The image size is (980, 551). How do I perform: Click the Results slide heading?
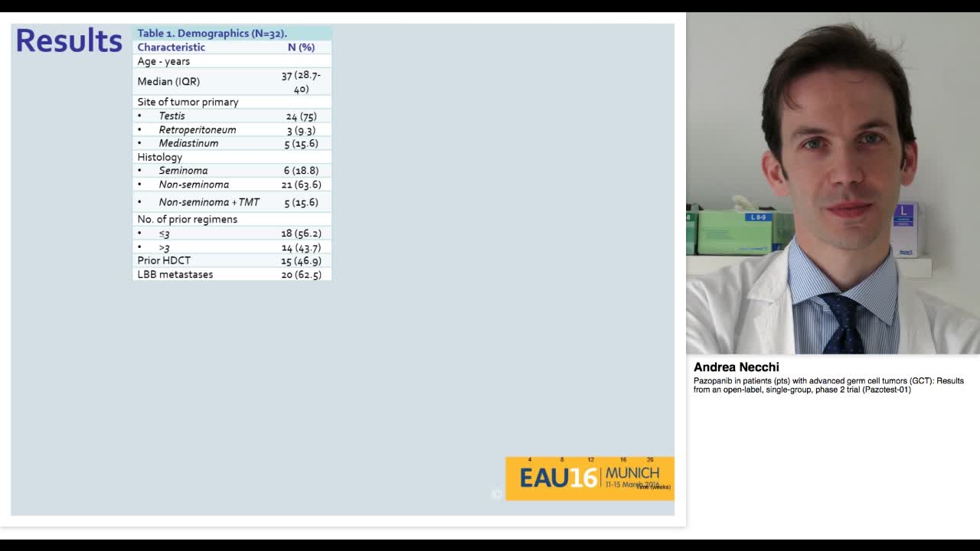pyautogui.click(x=67, y=42)
